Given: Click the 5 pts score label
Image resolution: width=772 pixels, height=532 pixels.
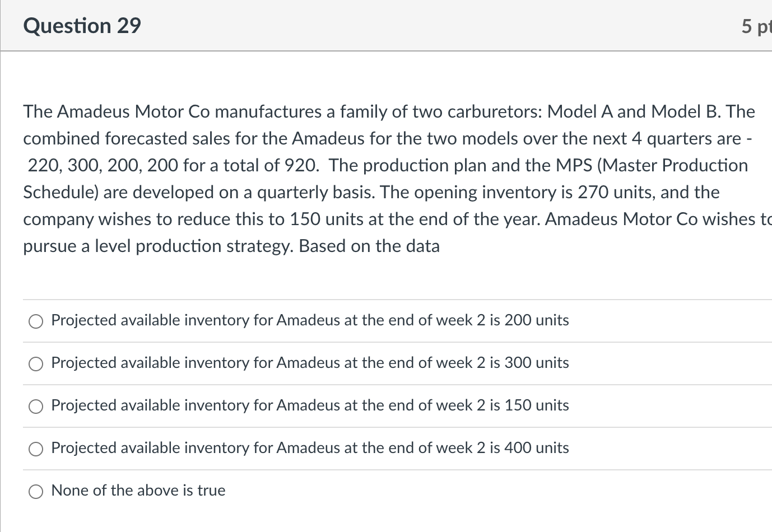Looking at the screenshot, I should [756, 26].
